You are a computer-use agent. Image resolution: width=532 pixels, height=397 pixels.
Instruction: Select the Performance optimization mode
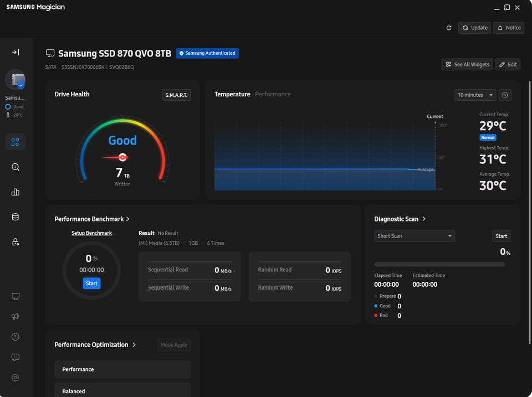pyautogui.click(x=122, y=369)
